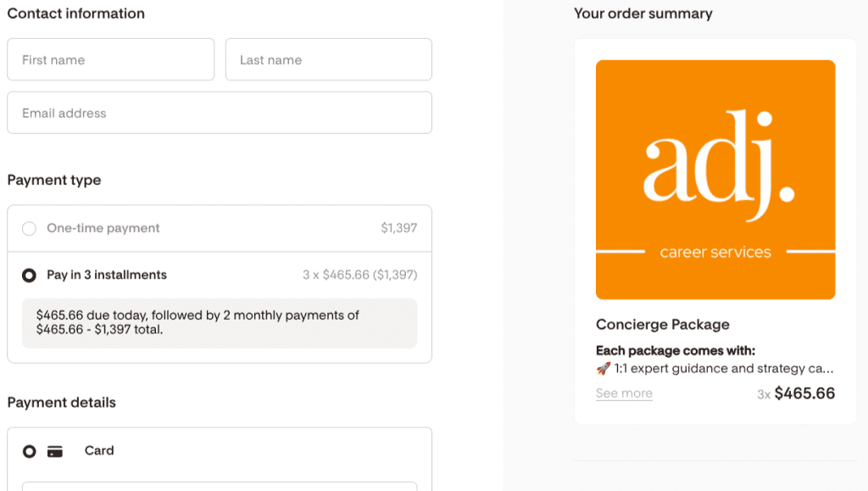Select the One-time payment radio button
This screenshot has width=868, height=491.
(30, 229)
